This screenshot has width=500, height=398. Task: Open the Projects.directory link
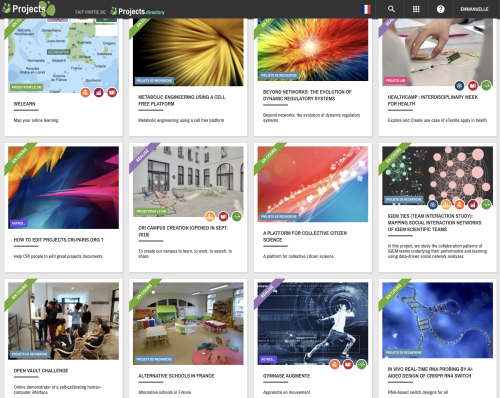pos(138,11)
